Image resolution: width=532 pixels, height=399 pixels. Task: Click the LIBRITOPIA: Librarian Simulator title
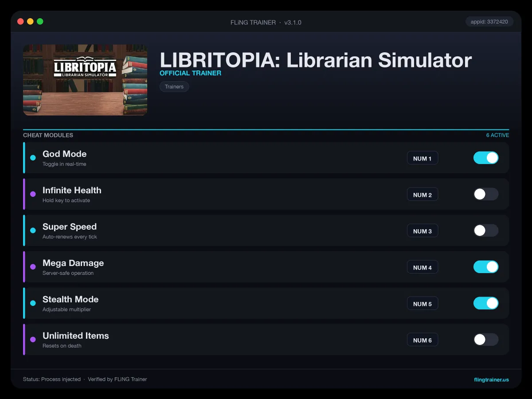[x=316, y=60]
